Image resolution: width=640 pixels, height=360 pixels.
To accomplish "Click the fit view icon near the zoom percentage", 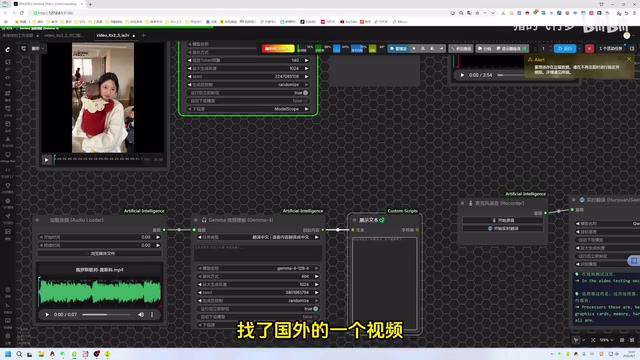I will pos(593,340).
